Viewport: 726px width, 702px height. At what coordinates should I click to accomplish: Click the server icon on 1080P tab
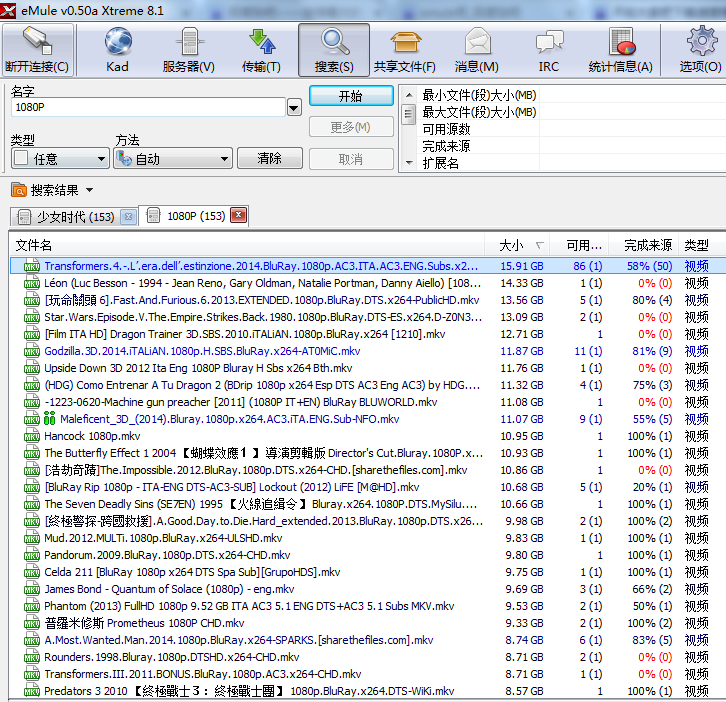pyautogui.click(x=153, y=215)
